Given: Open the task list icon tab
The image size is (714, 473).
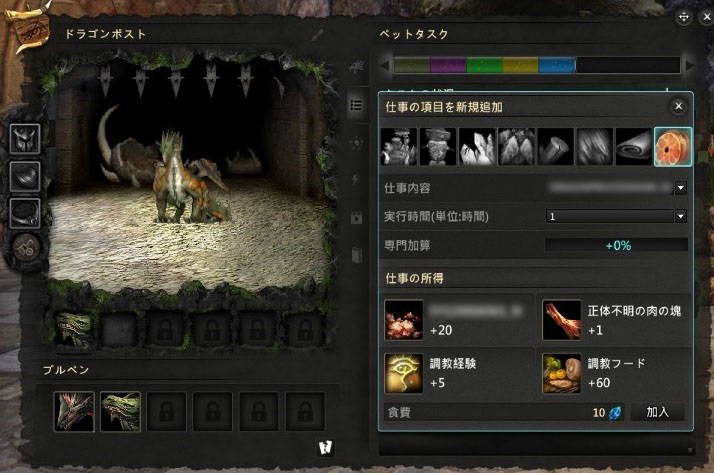Looking at the screenshot, I should [x=356, y=105].
